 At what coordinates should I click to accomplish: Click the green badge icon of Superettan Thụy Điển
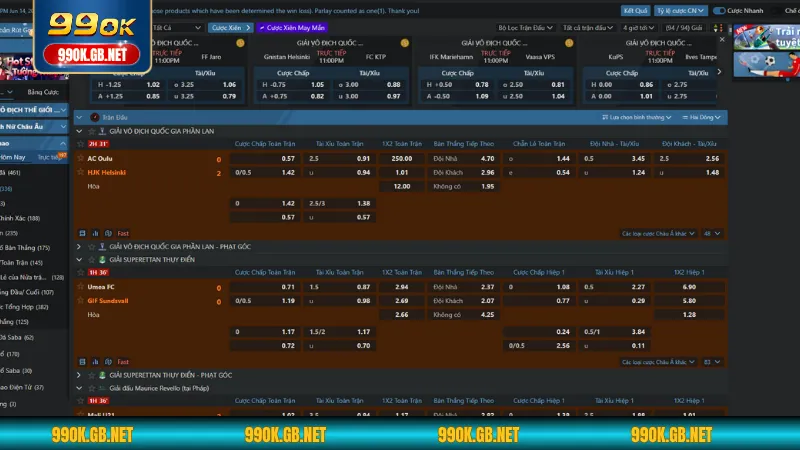tap(102, 259)
